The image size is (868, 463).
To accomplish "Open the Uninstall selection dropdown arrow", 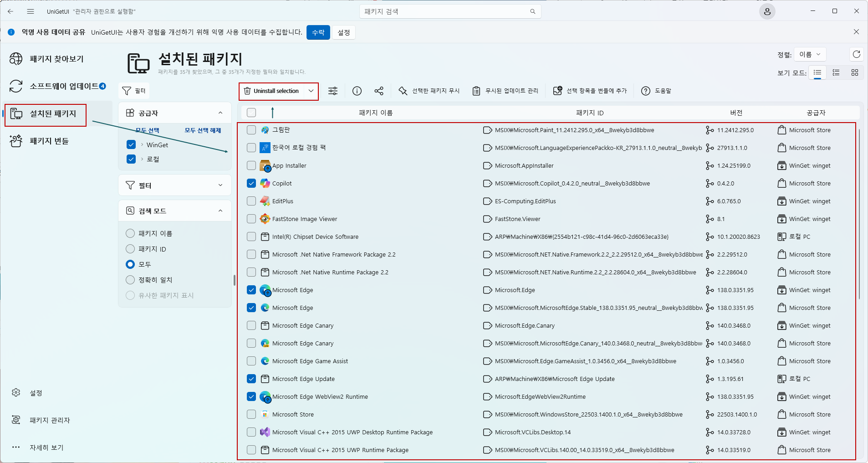I will coord(311,91).
